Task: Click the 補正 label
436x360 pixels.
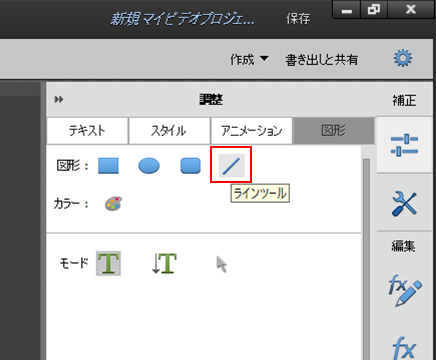Action: coord(404,100)
